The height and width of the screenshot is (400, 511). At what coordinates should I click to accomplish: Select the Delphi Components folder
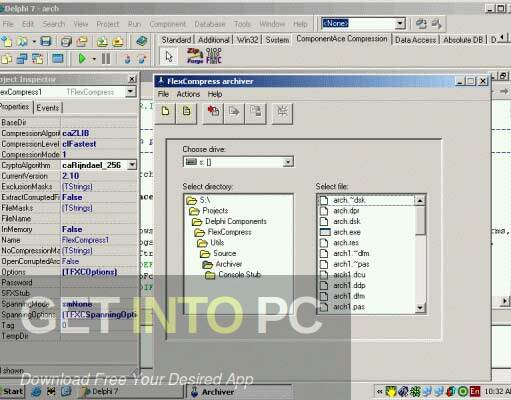(236, 221)
